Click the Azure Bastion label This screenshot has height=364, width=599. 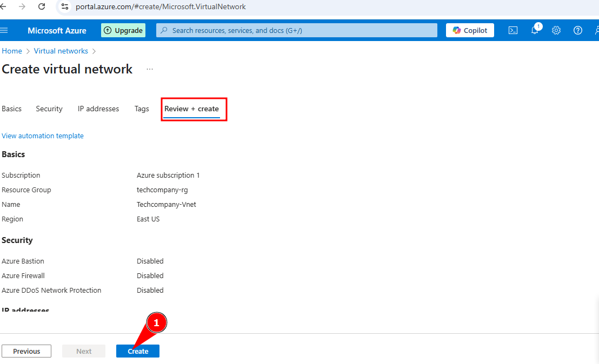click(x=23, y=261)
